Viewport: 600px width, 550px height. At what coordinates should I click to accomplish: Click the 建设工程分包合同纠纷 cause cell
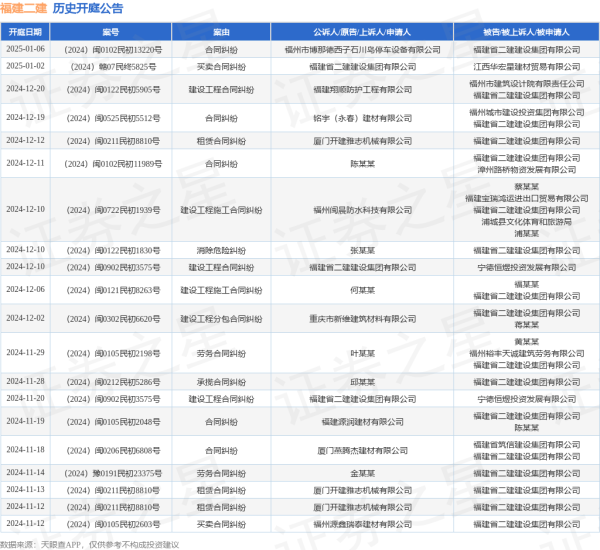[221, 319]
